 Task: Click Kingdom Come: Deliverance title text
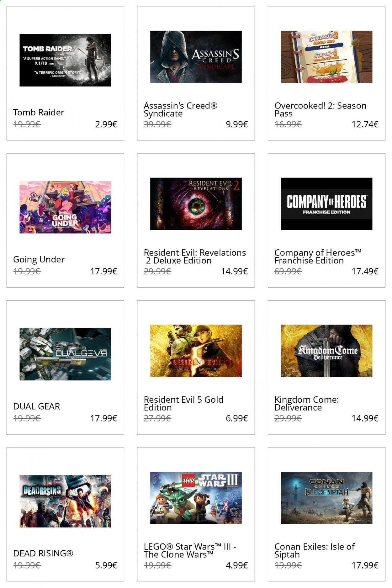(x=306, y=404)
